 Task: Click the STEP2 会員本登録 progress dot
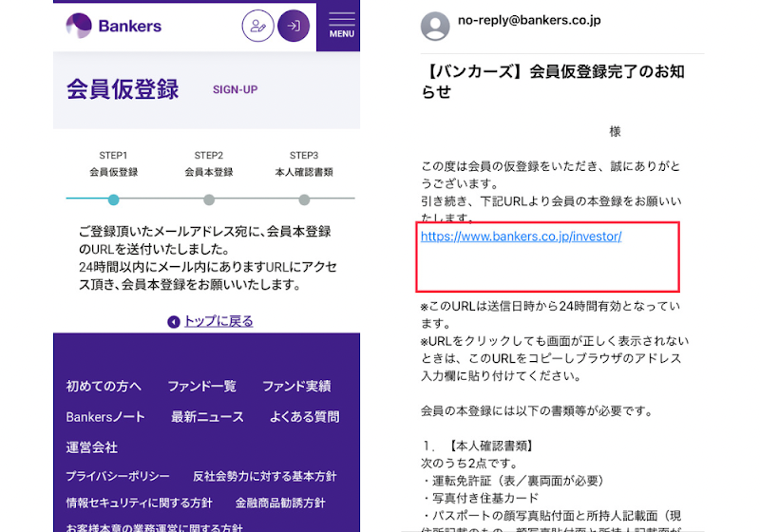click(209, 199)
